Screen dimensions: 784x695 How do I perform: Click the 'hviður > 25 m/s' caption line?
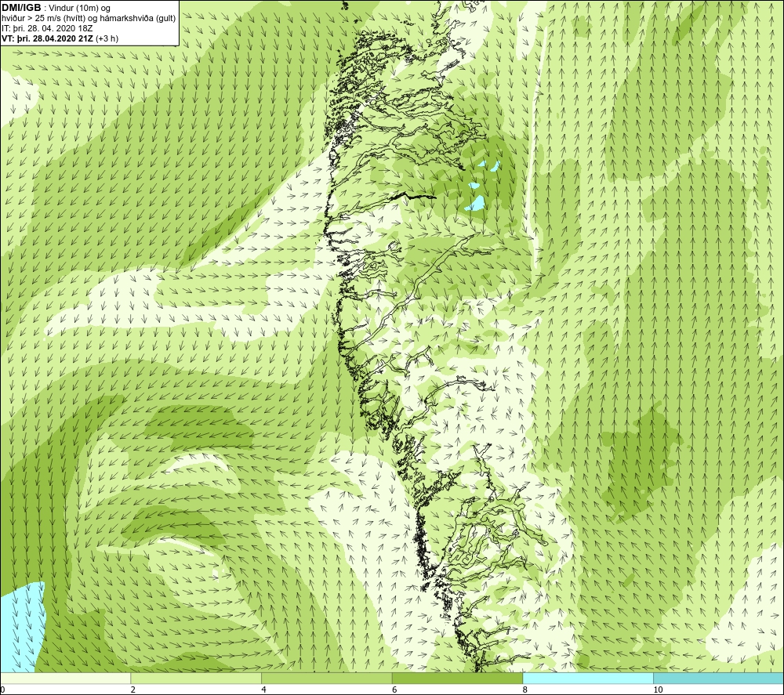[89, 19]
